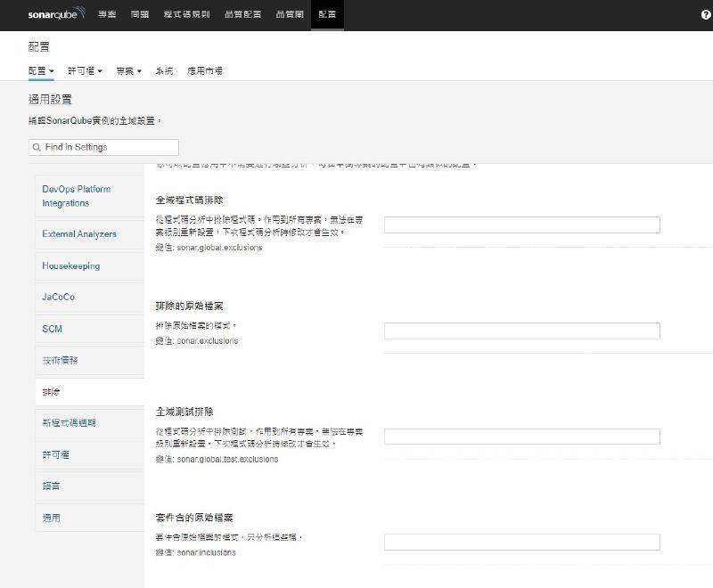Open the help question mark icon
The image size is (713, 588).
pyautogui.click(x=705, y=15)
